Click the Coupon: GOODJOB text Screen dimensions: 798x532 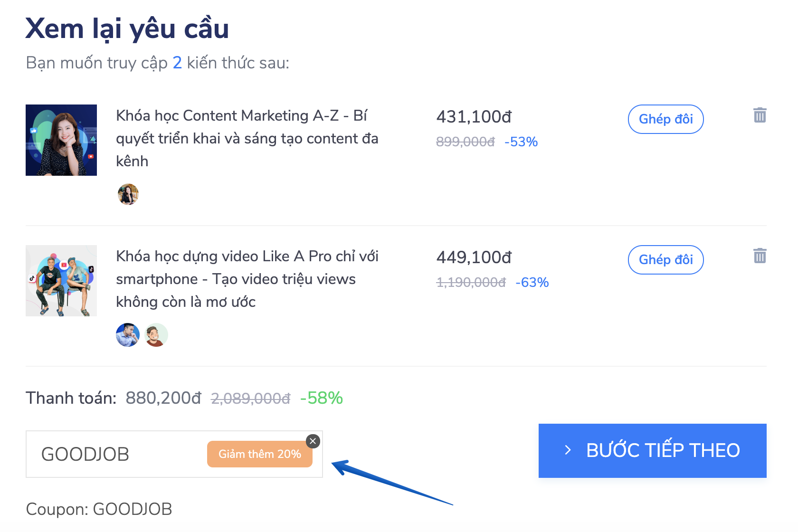click(x=99, y=509)
